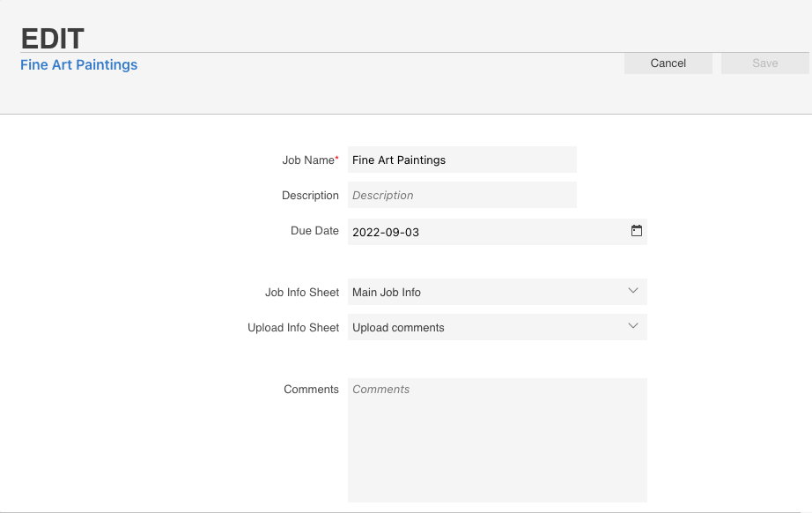Screen dimensions: 812x513
Task: Select the 2022-09-03 due date text
Action: (x=386, y=232)
